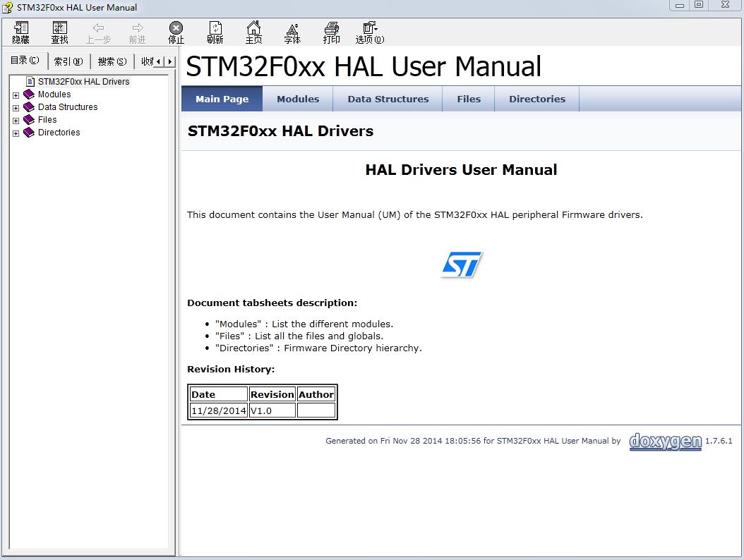Select Files label in contents tree
This screenshot has height=560, width=744.
coord(47,119)
